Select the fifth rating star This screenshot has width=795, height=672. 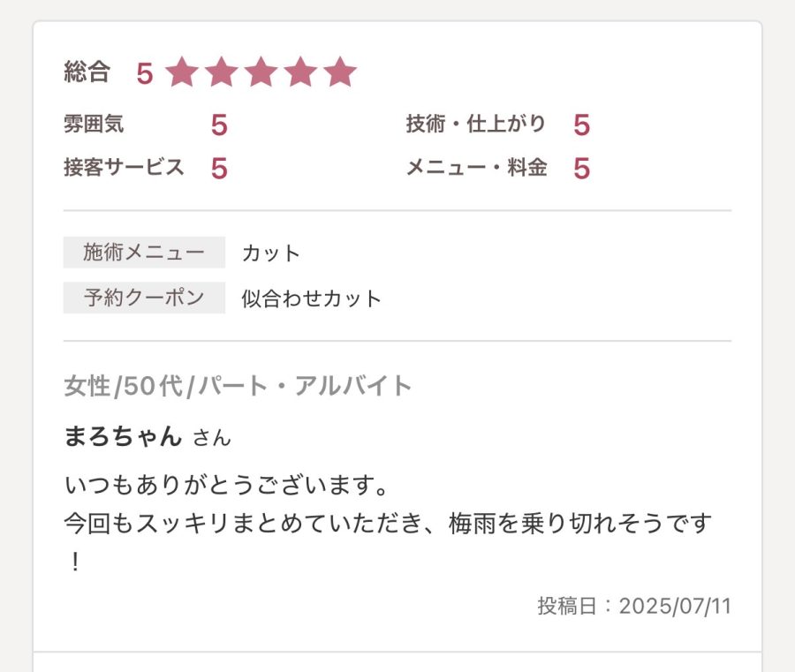[339, 72]
